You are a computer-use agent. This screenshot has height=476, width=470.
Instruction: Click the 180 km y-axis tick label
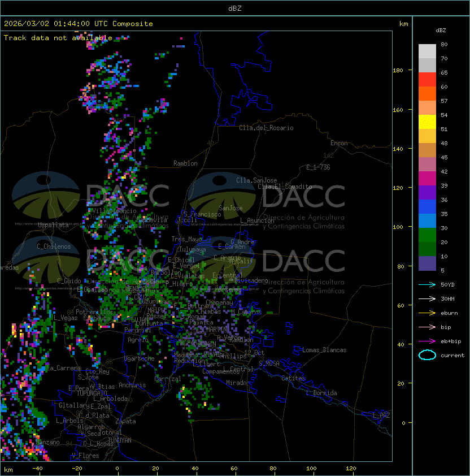[x=398, y=70]
